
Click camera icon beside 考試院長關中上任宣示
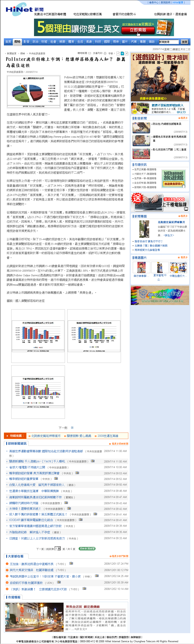tap(97, 576)
